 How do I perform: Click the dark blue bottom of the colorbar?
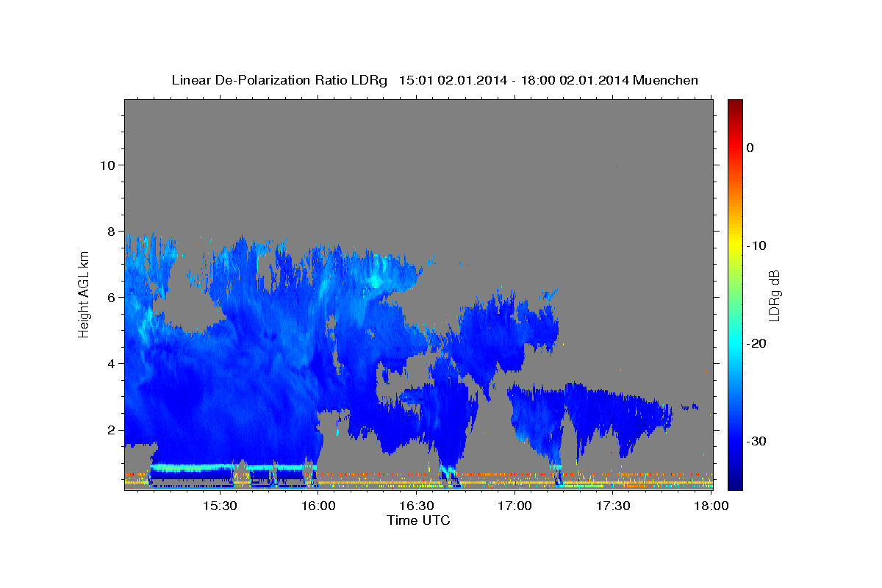tap(735, 481)
